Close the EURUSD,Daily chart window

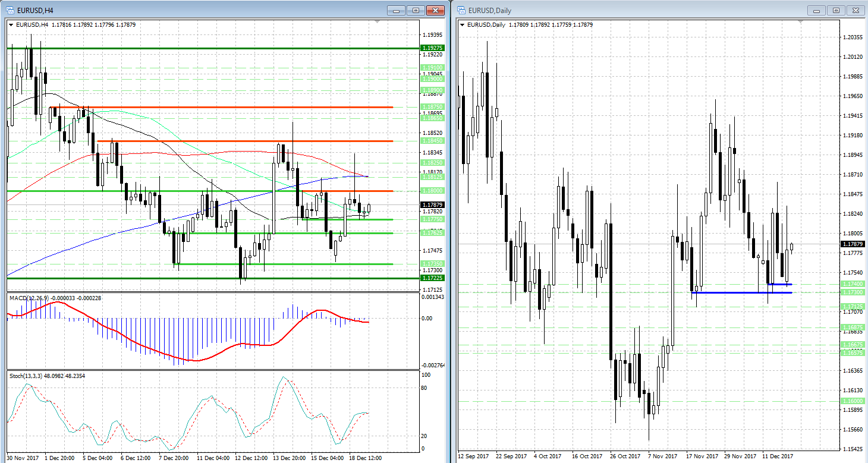(856, 10)
